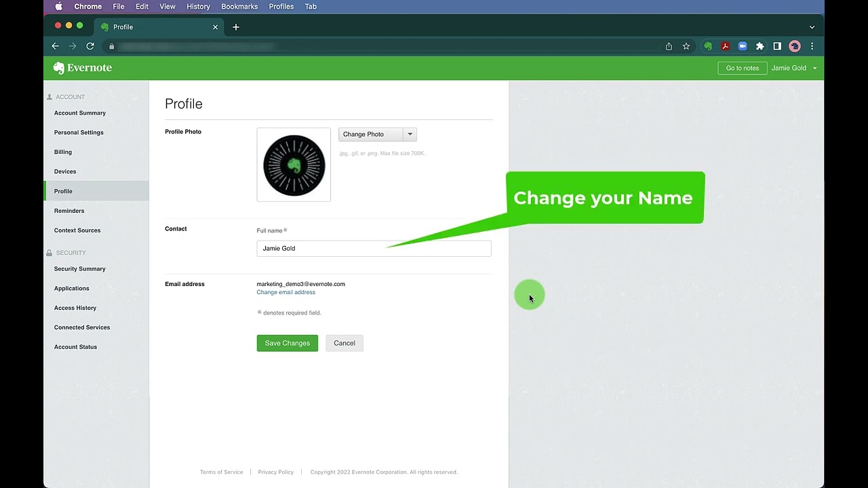Viewport: 868px width, 488px height.
Task: Click the padlock site info icon
Action: [112, 46]
